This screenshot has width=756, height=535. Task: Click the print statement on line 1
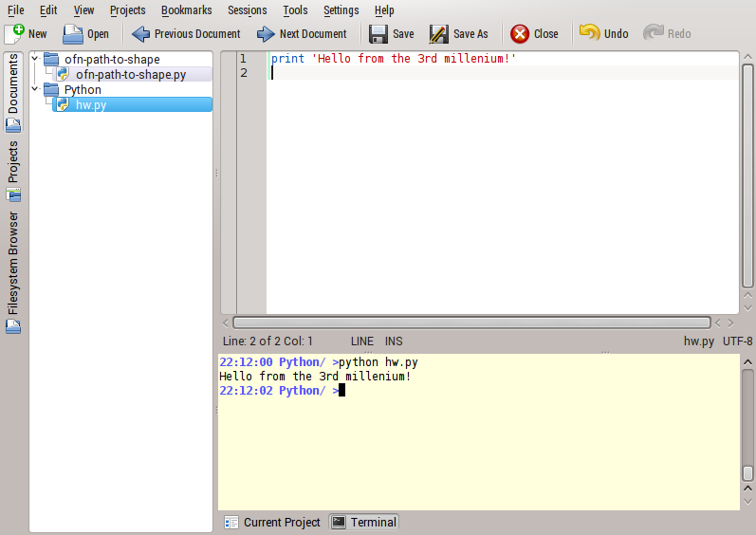(x=394, y=59)
